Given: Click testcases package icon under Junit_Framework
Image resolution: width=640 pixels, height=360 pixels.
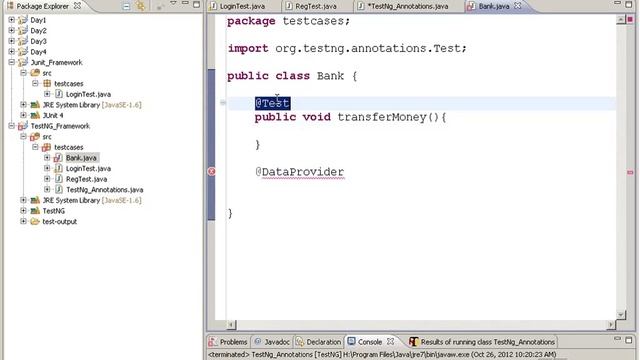Looking at the screenshot, I should click(x=47, y=84).
